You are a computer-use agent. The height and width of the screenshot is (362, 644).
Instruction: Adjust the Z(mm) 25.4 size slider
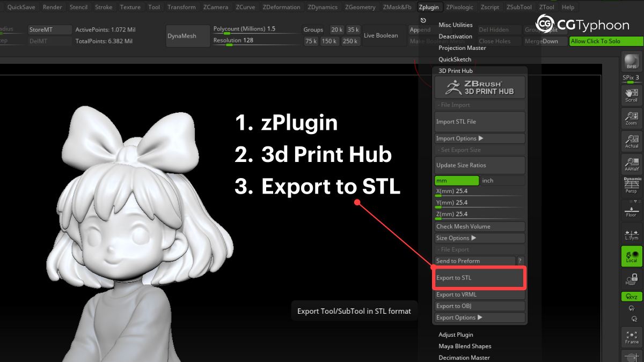point(480,215)
